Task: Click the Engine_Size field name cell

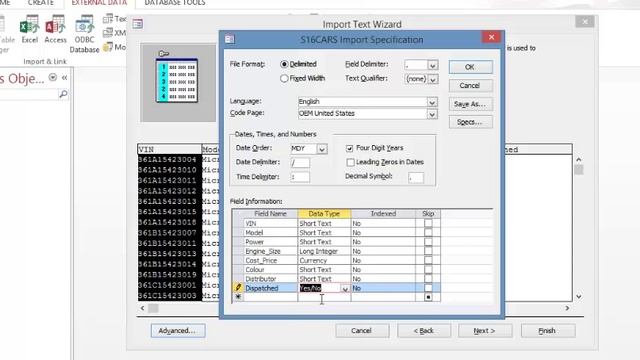Action: click(x=271, y=251)
